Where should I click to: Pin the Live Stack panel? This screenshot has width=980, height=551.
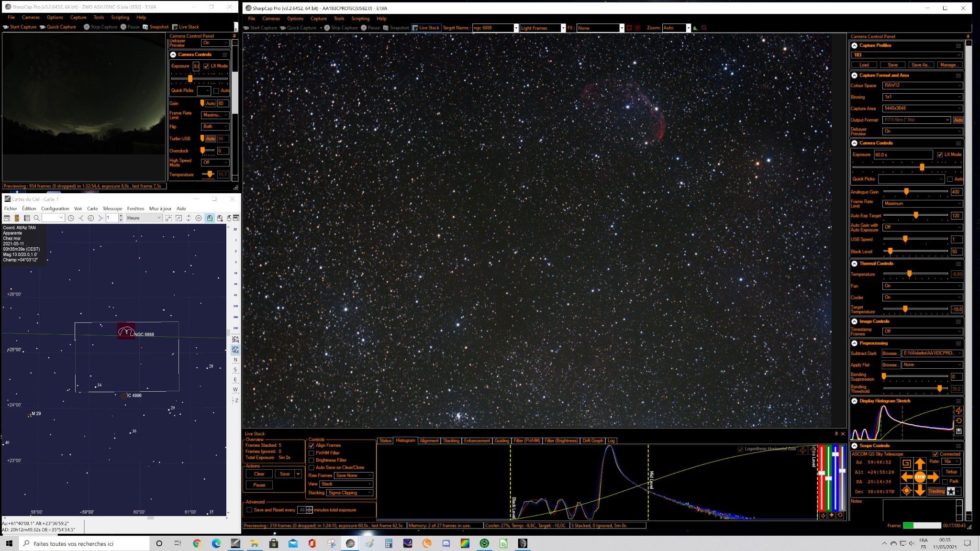pos(836,434)
